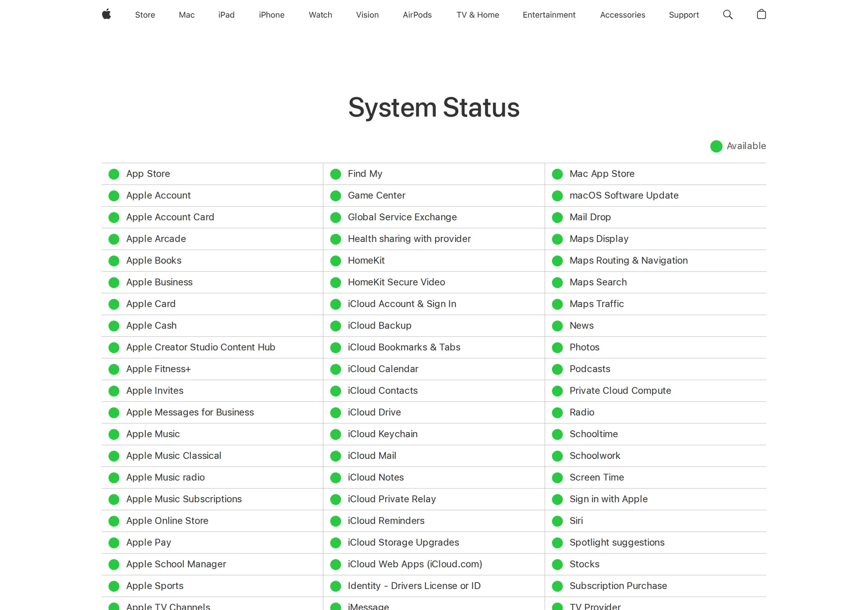
Task: Click the status dot next to Stocks
Action: pos(557,564)
